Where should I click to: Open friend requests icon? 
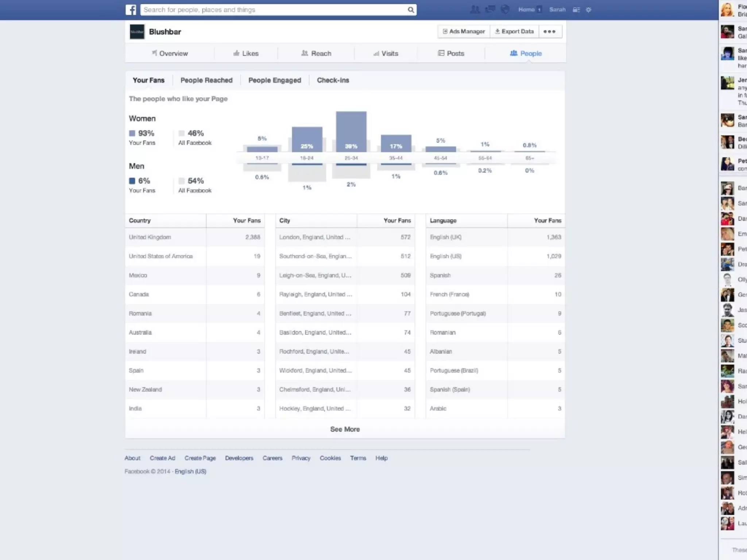coord(475,9)
